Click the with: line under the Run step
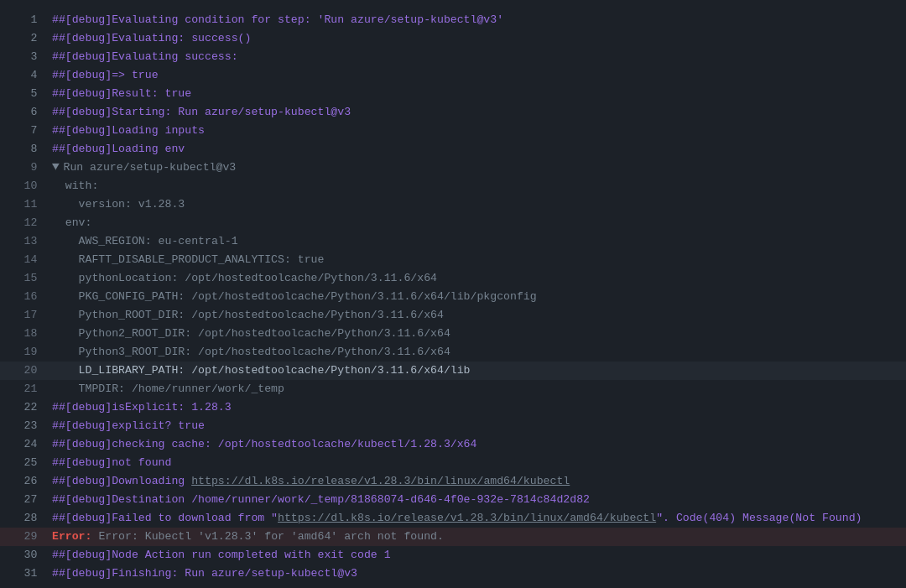This screenshot has height=588, width=906. (x=81, y=185)
